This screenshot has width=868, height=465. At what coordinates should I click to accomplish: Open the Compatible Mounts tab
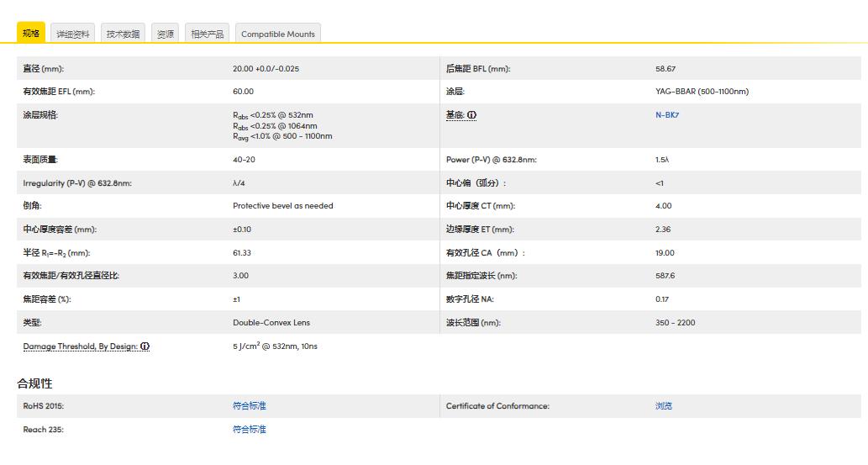point(277,34)
